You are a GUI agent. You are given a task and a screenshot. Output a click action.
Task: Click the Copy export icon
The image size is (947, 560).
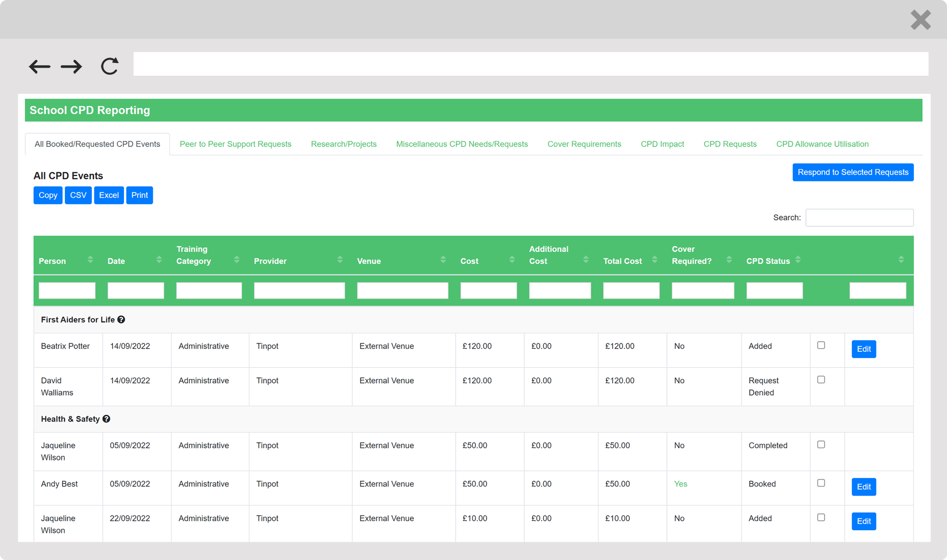click(x=47, y=195)
